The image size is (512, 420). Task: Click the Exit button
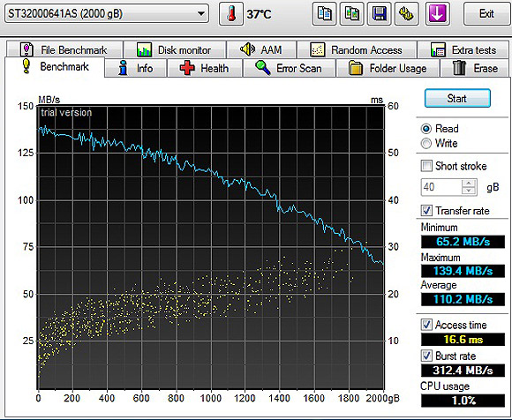coord(486,14)
